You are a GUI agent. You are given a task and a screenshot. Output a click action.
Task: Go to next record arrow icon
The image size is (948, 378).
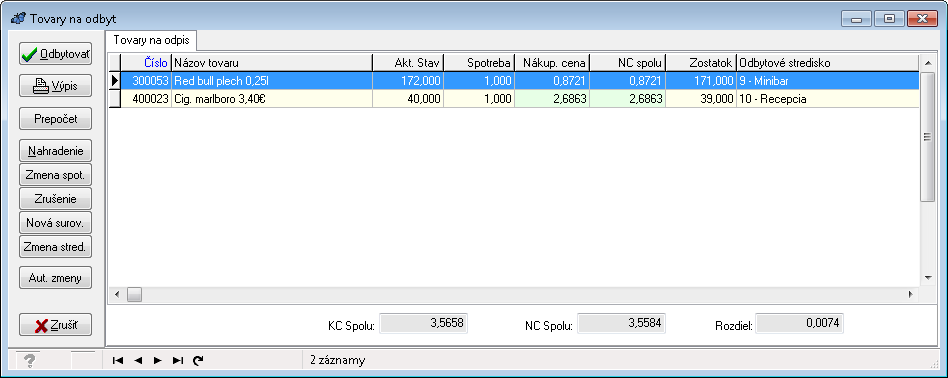point(158,360)
